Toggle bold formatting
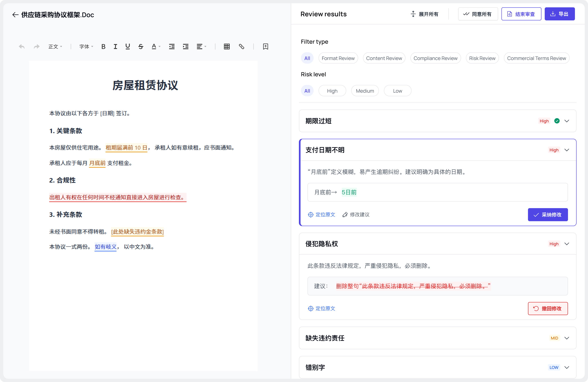Image resolution: width=588 pixels, height=382 pixels. pyautogui.click(x=103, y=46)
